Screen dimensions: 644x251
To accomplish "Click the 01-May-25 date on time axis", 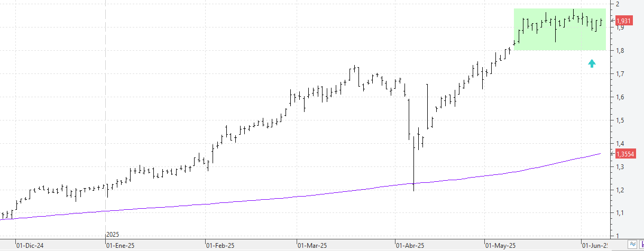I will (x=500, y=246).
